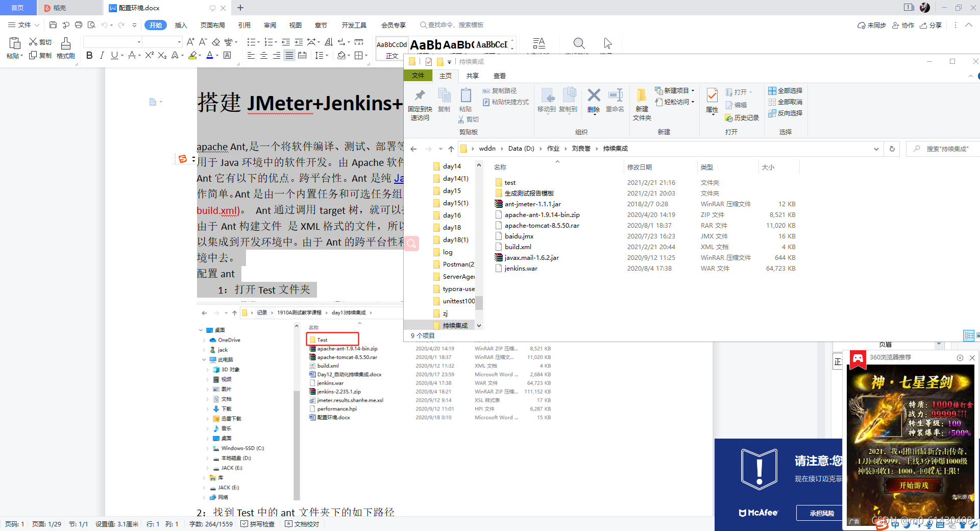Click the font color A swatch
The image size is (980, 531).
(x=210, y=55)
